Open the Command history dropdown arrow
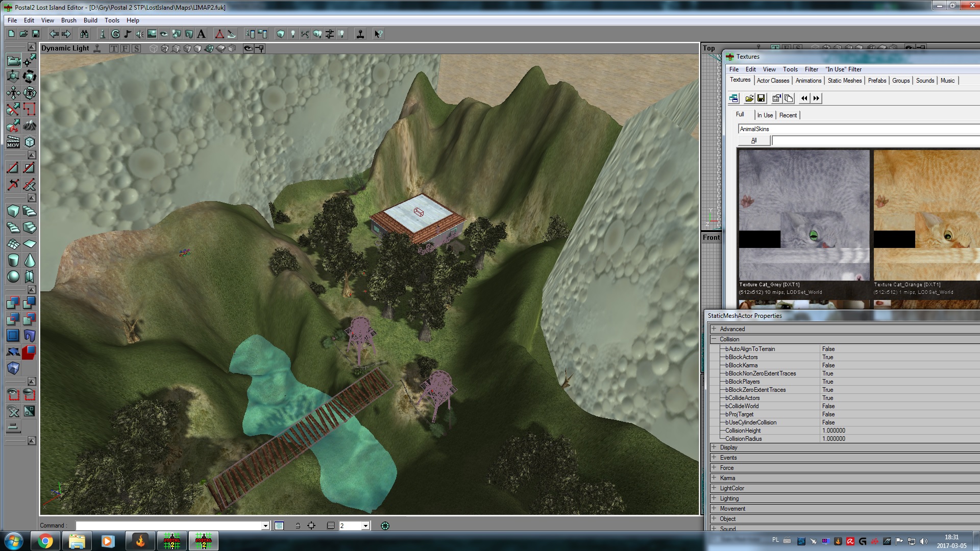980x551 pixels. click(265, 526)
